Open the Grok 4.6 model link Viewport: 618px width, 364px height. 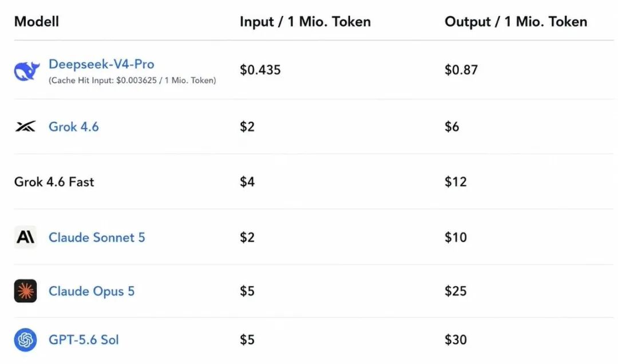(x=74, y=126)
